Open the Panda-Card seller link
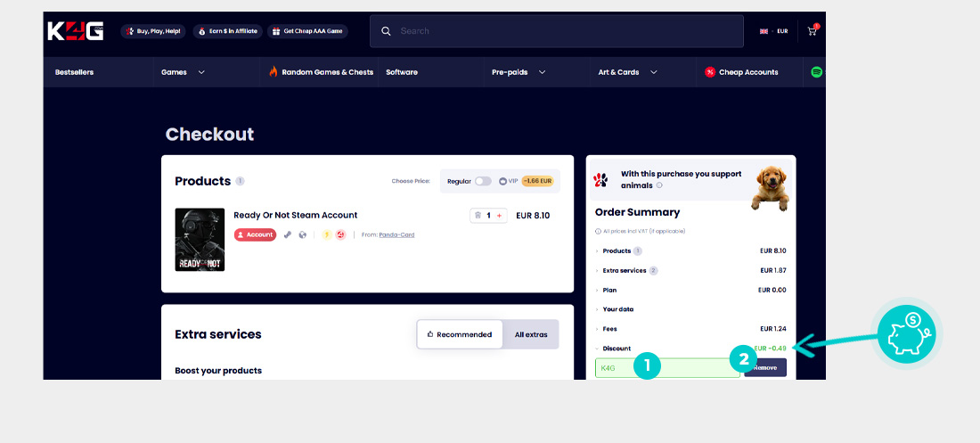This screenshot has height=443, width=980. (396, 234)
